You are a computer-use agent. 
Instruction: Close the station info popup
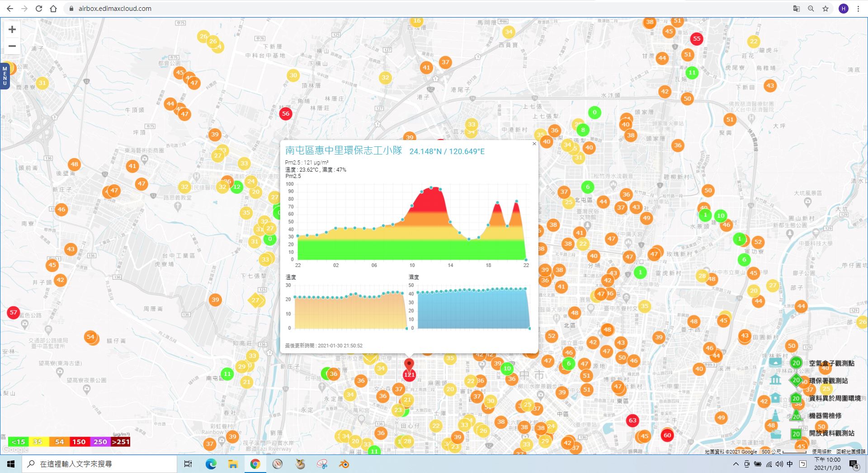(534, 144)
